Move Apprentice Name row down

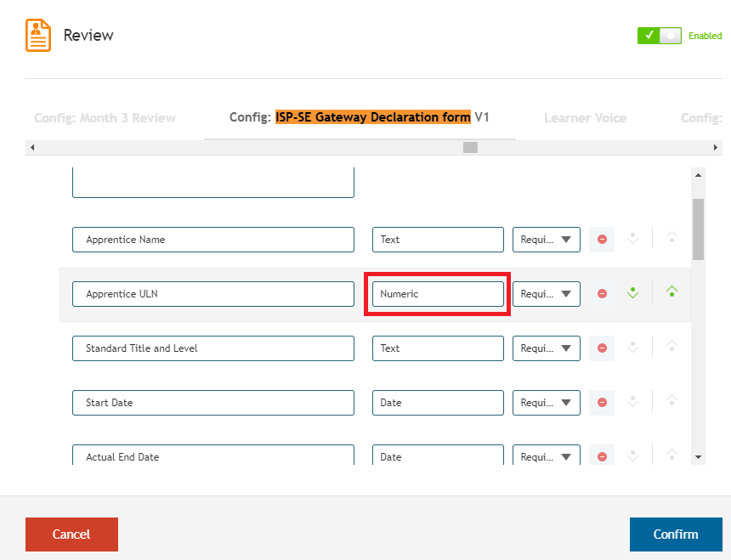coord(632,239)
